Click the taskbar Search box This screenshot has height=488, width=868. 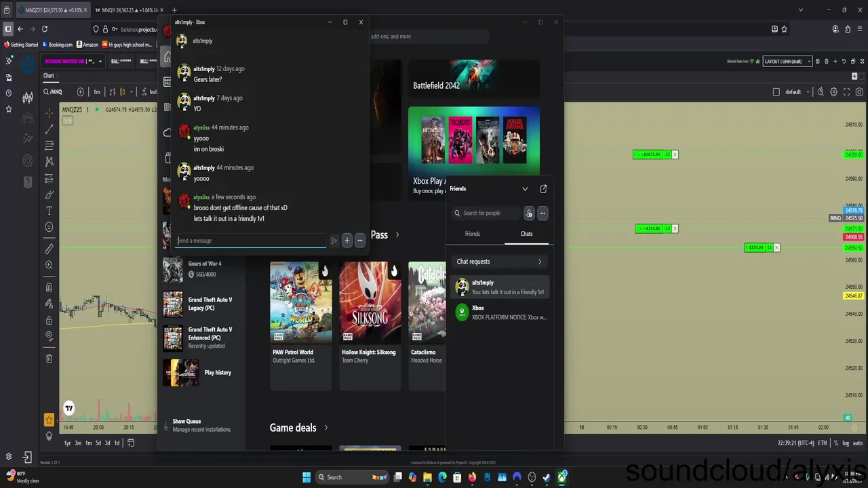(353, 477)
